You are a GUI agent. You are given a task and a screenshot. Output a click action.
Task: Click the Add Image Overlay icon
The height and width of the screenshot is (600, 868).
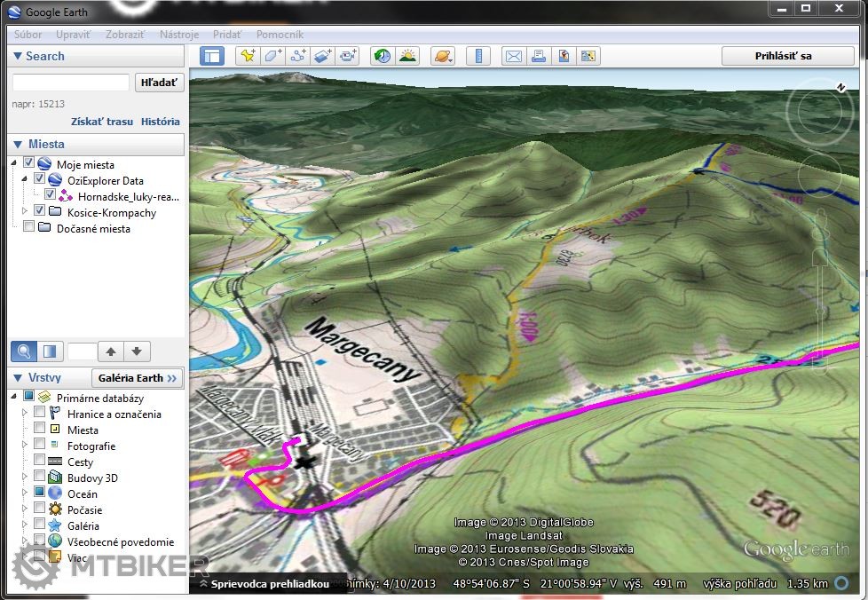pos(323,56)
